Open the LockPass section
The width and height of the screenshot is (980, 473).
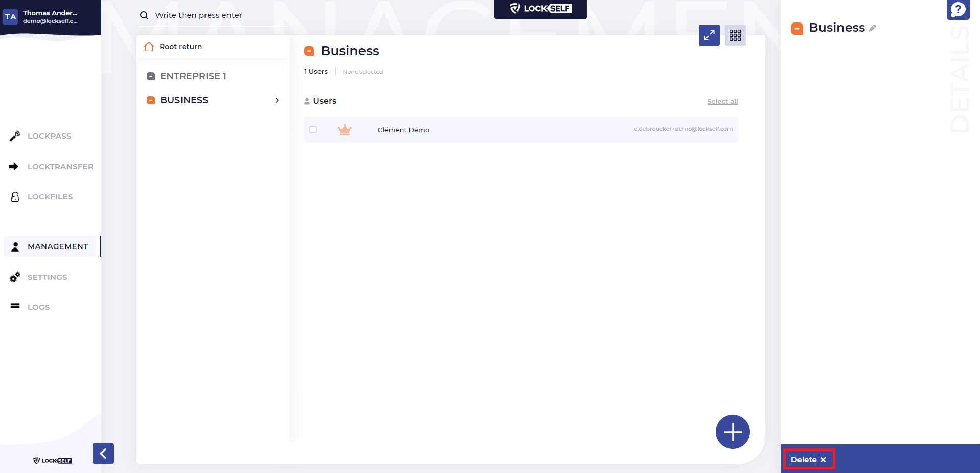(x=49, y=136)
